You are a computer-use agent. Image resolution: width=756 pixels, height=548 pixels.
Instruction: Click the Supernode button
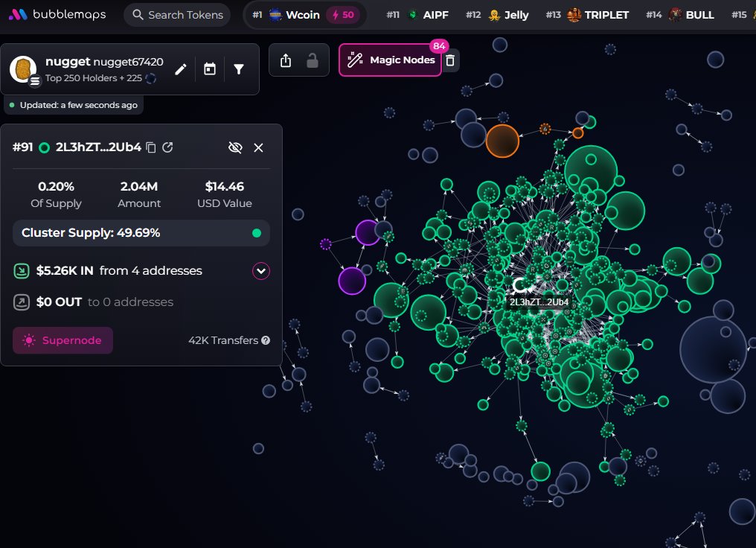coord(63,340)
